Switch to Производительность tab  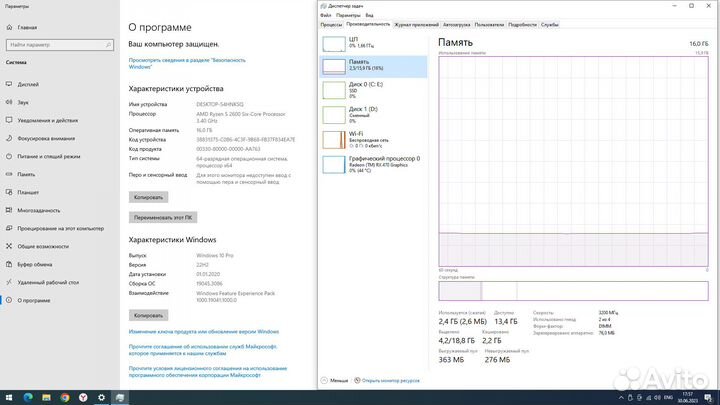[x=368, y=24]
